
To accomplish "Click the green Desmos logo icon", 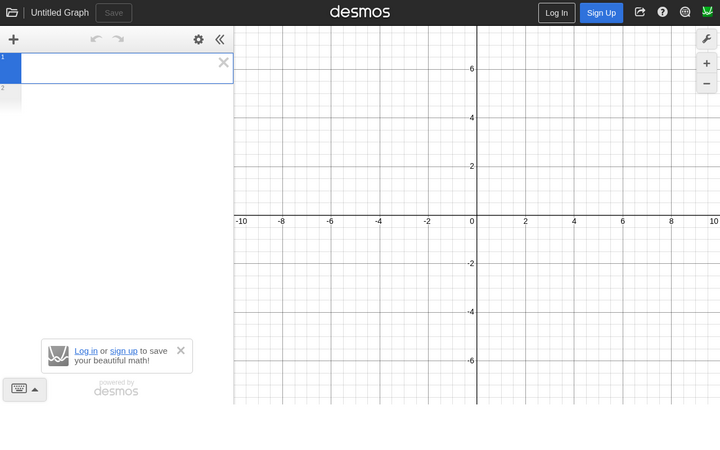I will (x=707, y=12).
